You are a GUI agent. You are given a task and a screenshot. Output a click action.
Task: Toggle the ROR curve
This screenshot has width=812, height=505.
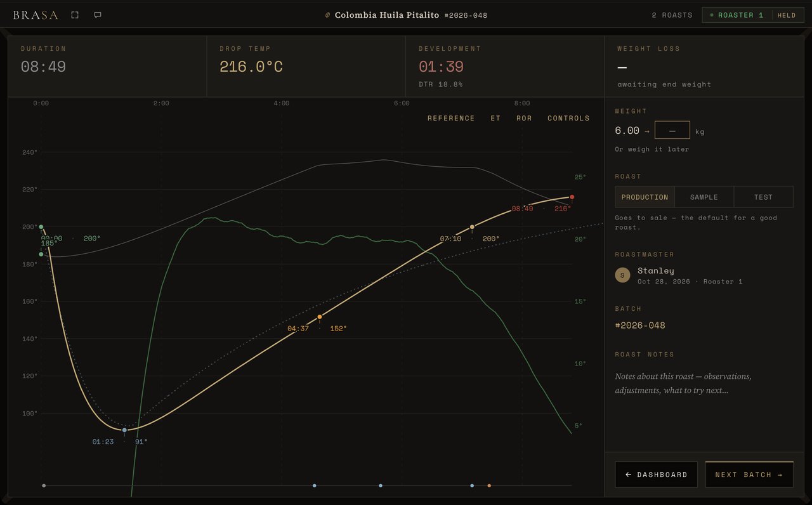(x=524, y=118)
